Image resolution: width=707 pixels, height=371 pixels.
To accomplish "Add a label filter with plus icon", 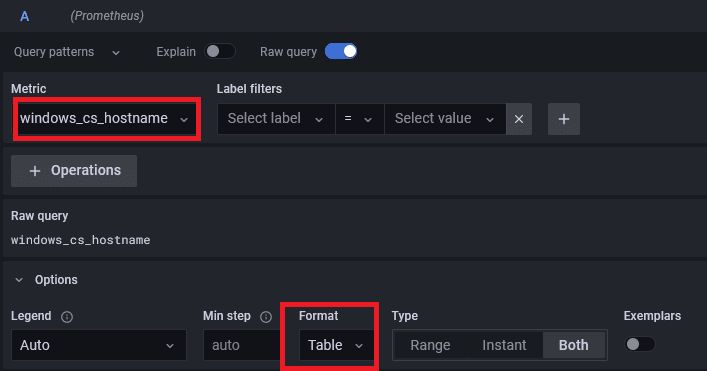I will [564, 119].
